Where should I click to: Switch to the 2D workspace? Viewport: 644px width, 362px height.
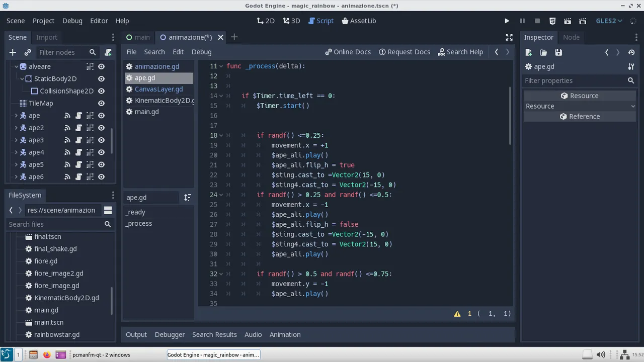point(266,21)
